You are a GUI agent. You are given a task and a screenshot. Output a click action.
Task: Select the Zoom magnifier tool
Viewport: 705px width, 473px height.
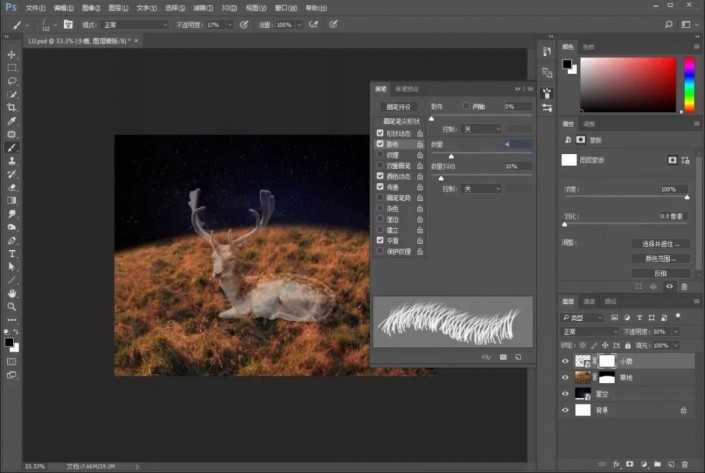pyautogui.click(x=12, y=306)
